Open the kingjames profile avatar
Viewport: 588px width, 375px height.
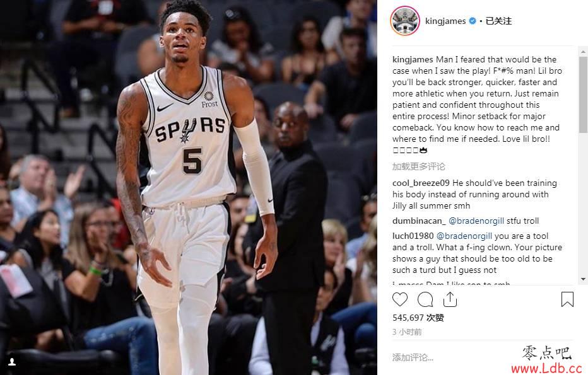(404, 21)
